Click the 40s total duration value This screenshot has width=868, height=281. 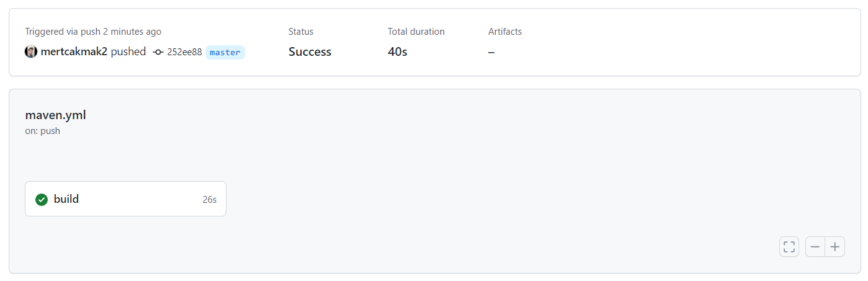(x=398, y=52)
